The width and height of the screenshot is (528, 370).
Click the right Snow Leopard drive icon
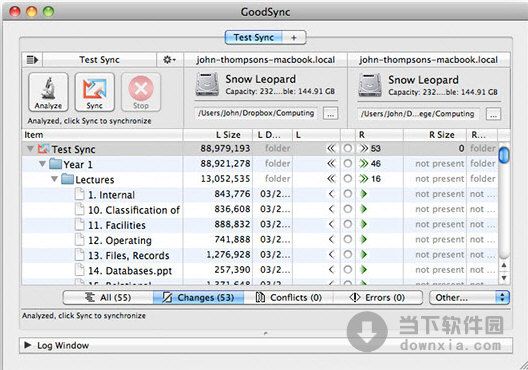(370, 85)
